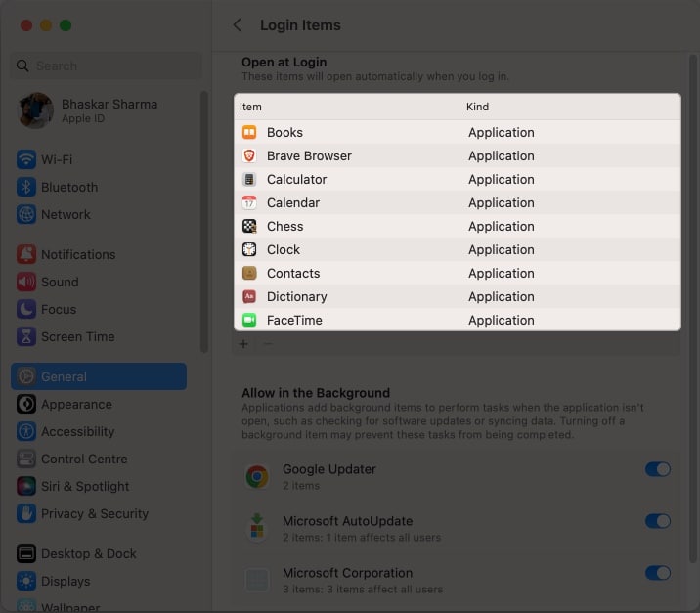
Task: Select the 'Dictionary' item name
Action: [x=297, y=296]
